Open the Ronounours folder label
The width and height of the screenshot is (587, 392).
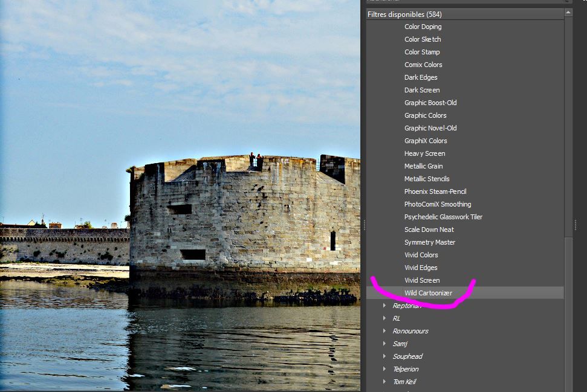pos(410,332)
